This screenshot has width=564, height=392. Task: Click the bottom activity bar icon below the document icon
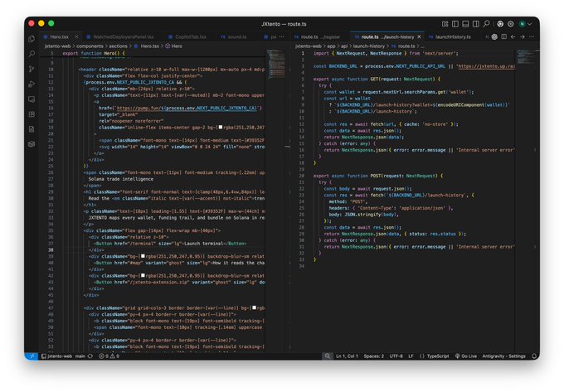tap(32, 144)
